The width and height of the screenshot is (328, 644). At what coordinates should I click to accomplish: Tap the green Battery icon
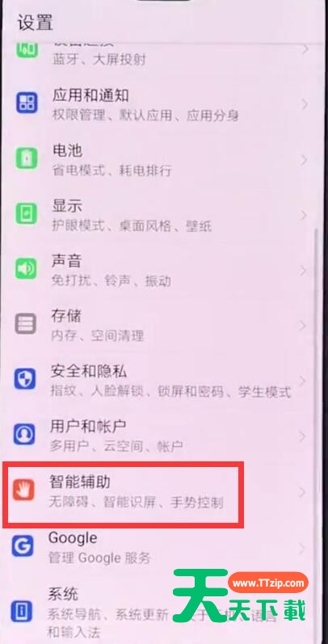click(x=27, y=158)
